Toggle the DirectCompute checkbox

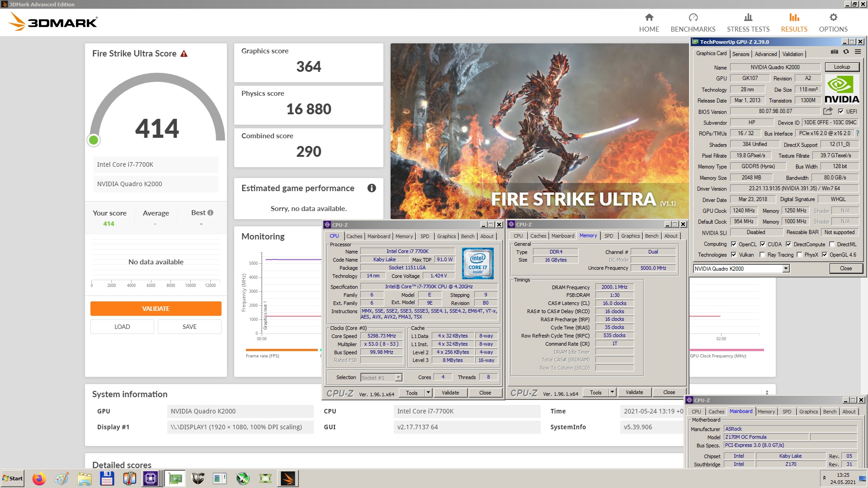(x=788, y=244)
